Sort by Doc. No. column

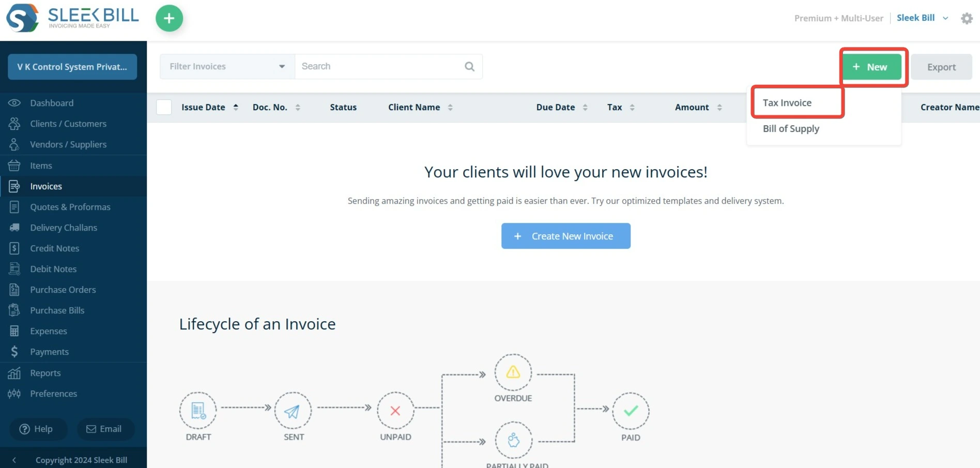(277, 107)
